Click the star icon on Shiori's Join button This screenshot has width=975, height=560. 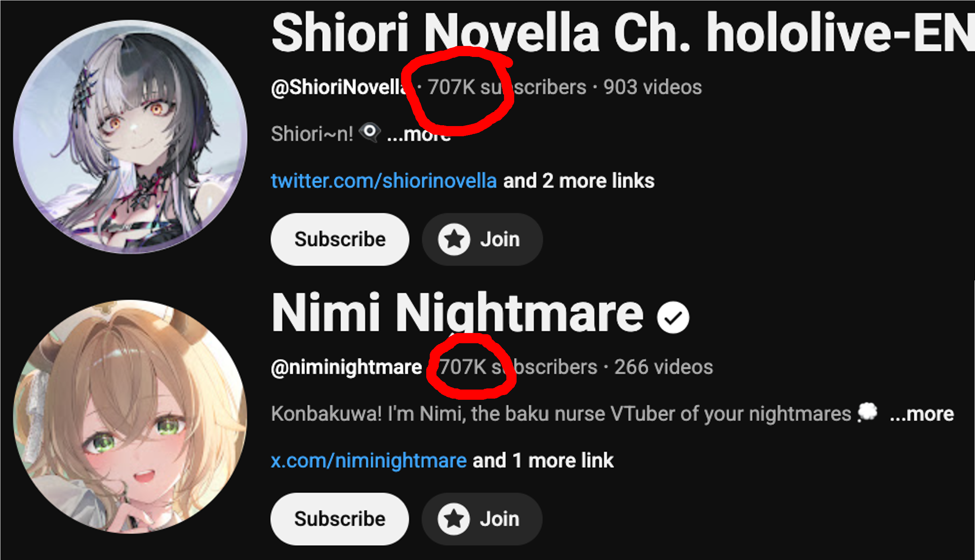(454, 239)
